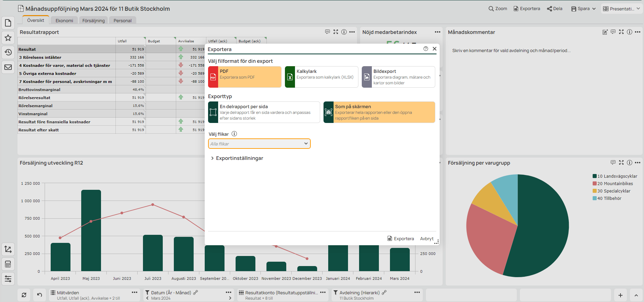This screenshot has width=644, height=302.
Task: Open Avdelning filter options menu
Action: point(417,292)
